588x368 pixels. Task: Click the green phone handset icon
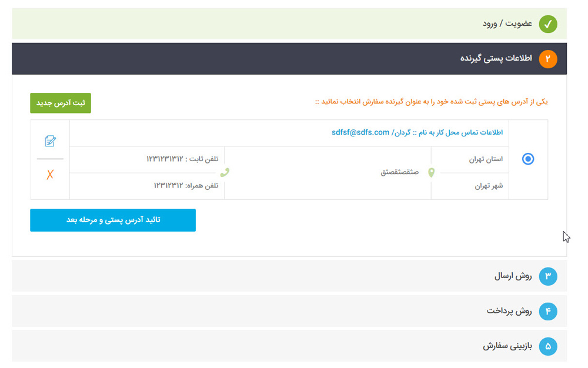(225, 172)
